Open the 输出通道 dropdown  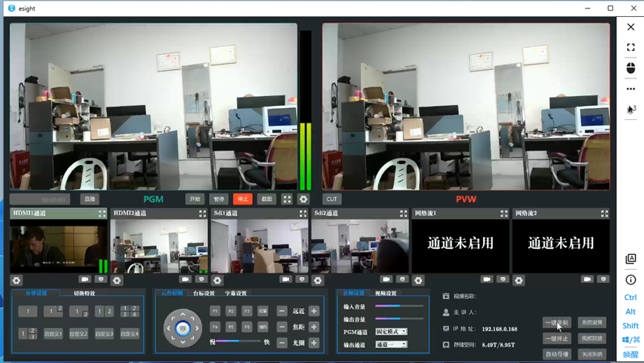pyautogui.click(x=391, y=345)
